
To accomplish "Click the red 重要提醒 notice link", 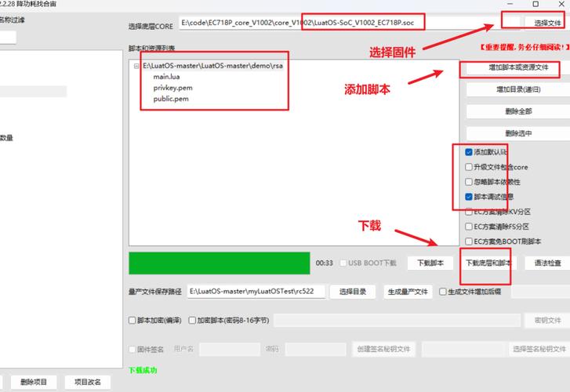I will pos(524,47).
